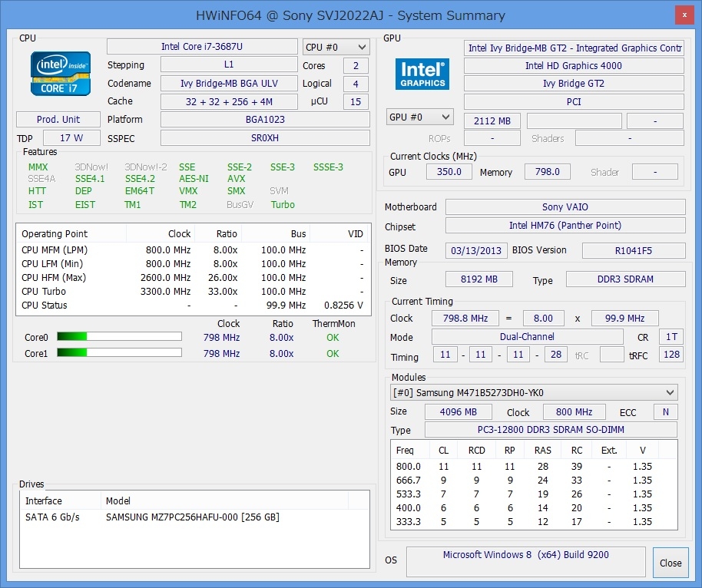
Task: Click the drives Model column header
Action: (225, 500)
